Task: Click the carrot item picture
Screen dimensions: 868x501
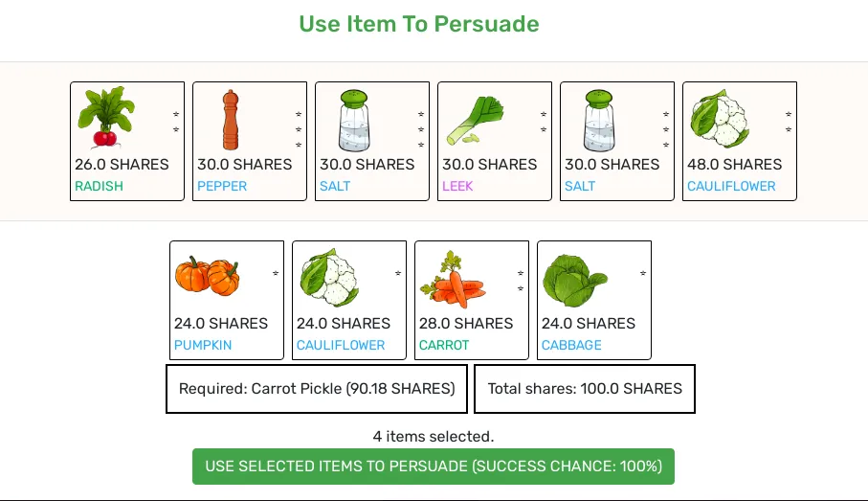Action: coord(454,279)
